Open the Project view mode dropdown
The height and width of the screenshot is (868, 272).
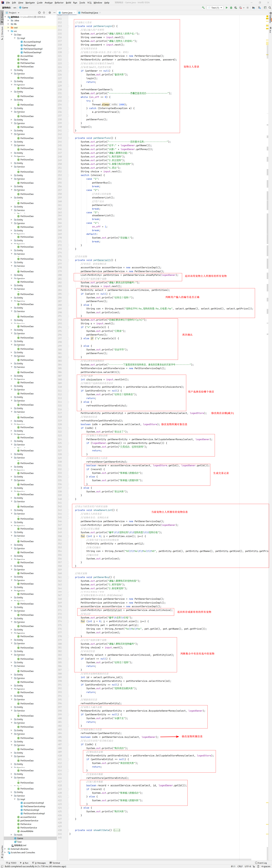click(x=12, y=12)
